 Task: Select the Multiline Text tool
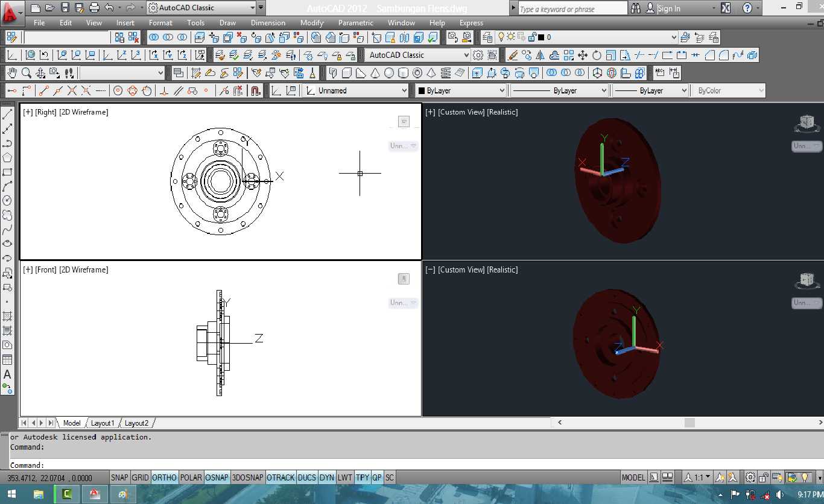(7, 374)
